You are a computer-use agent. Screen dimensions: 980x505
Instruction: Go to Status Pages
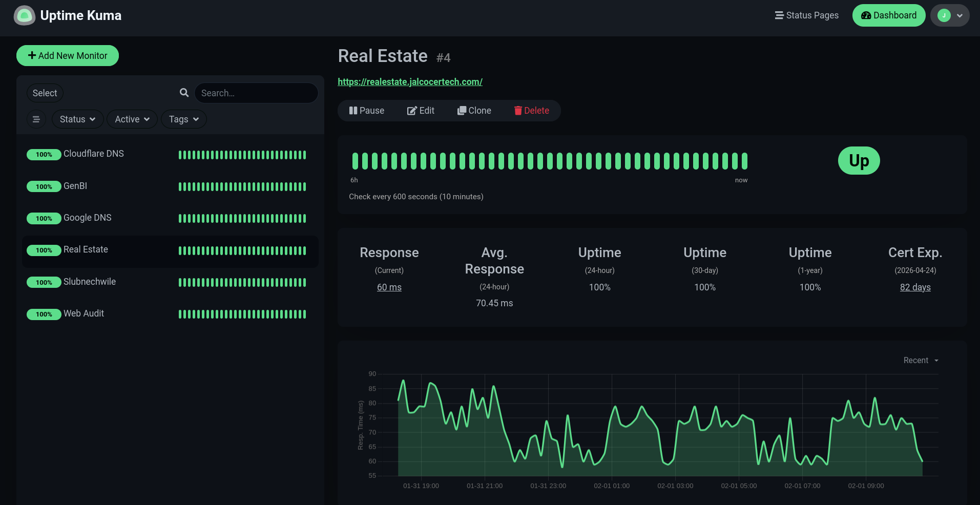pyautogui.click(x=806, y=15)
